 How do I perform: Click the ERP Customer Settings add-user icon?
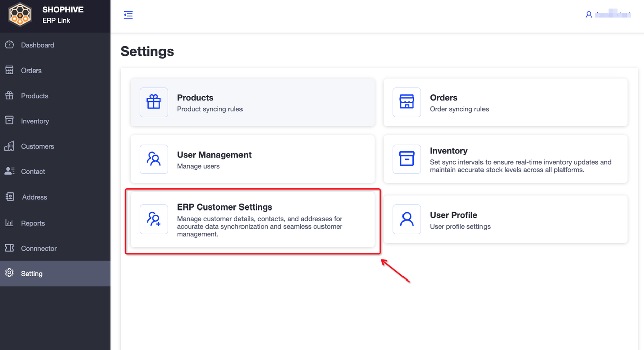[x=154, y=219]
